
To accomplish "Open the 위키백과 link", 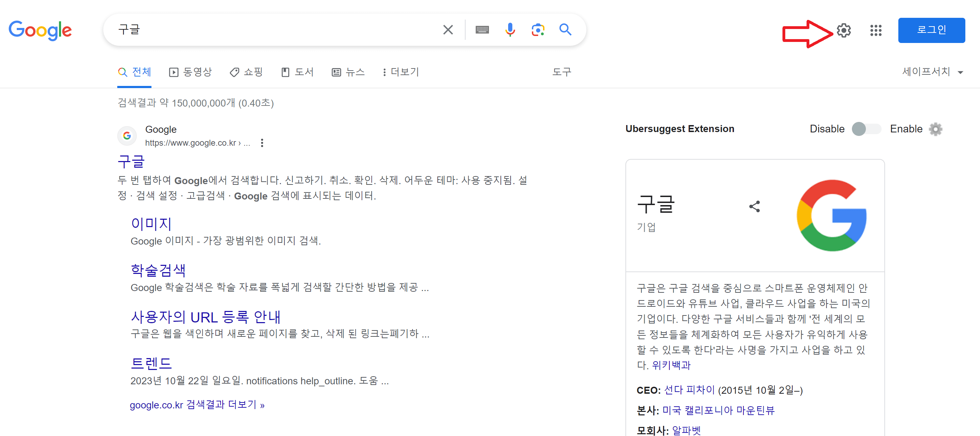I will (x=671, y=365).
